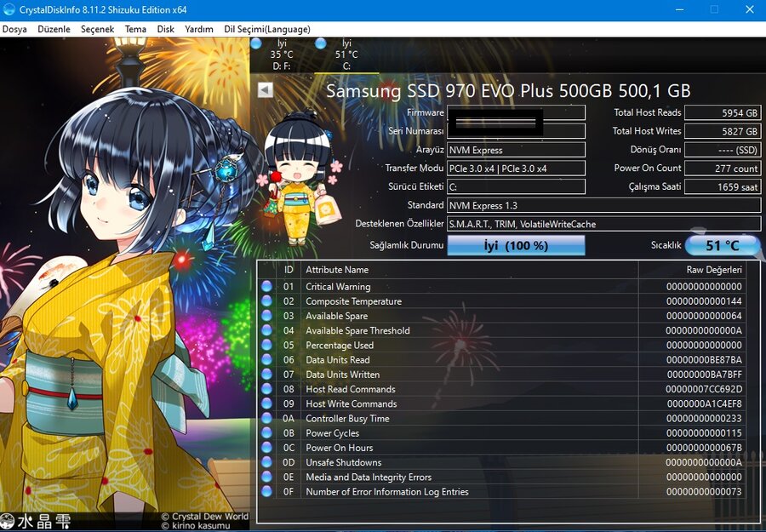
Task: Open the Tema menu
Action: coord(135,29)
